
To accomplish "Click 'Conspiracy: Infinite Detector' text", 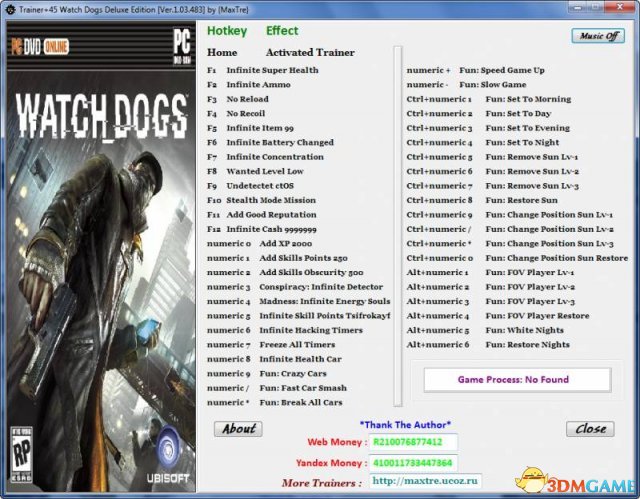I will coord(321,287).
